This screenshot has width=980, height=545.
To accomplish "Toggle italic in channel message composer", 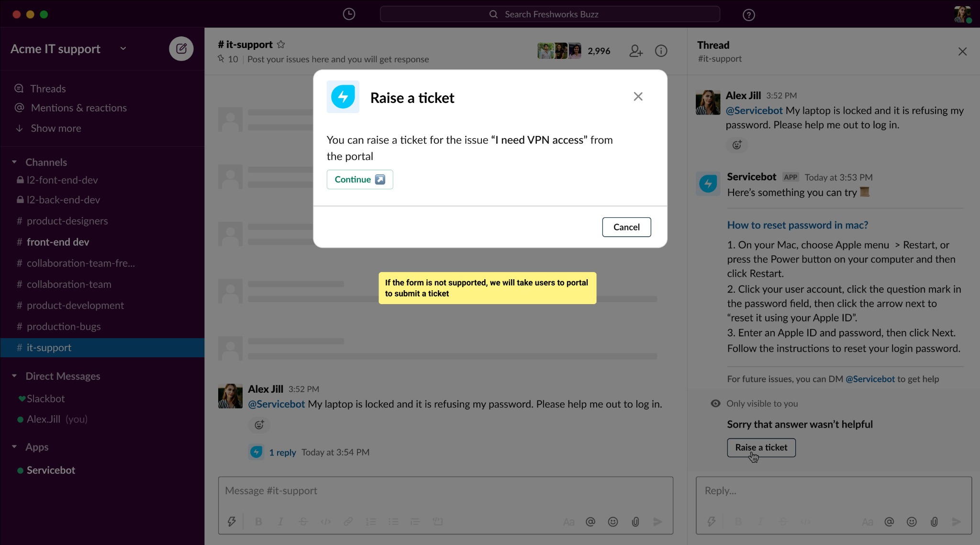I will [280, 522].
